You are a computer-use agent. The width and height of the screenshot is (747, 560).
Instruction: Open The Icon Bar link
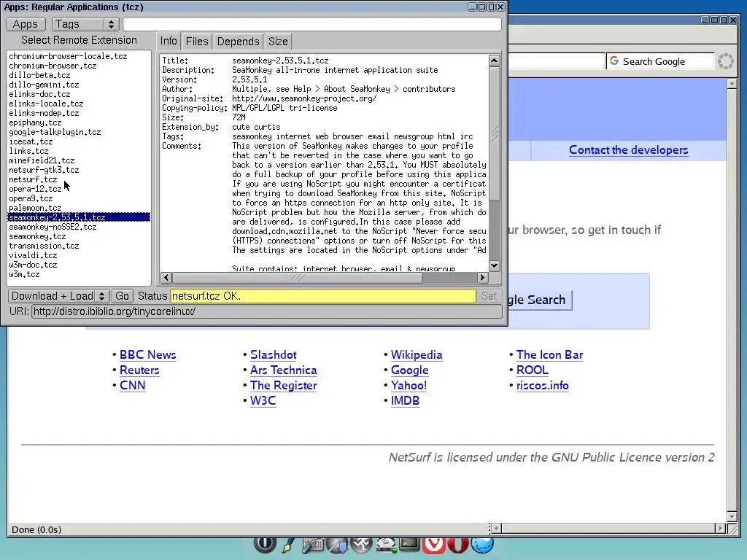pyautogui.click(x=550, y=355)
